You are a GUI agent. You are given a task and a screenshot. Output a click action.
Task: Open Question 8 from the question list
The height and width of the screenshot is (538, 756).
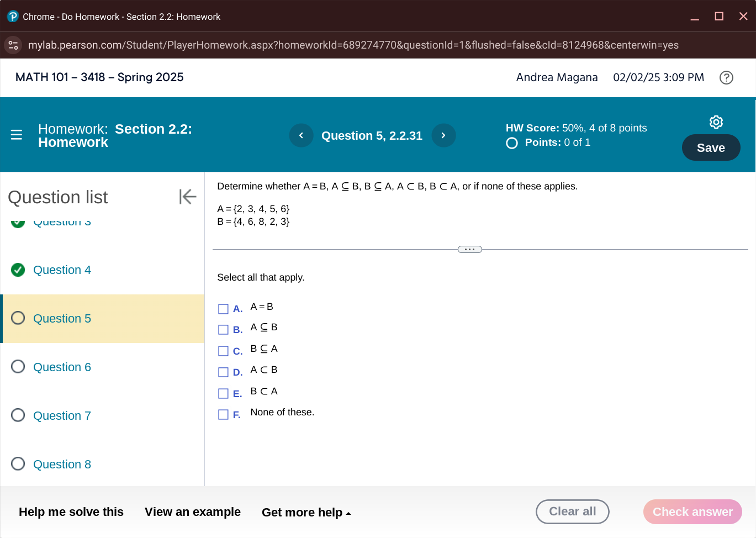pos(62,464)
